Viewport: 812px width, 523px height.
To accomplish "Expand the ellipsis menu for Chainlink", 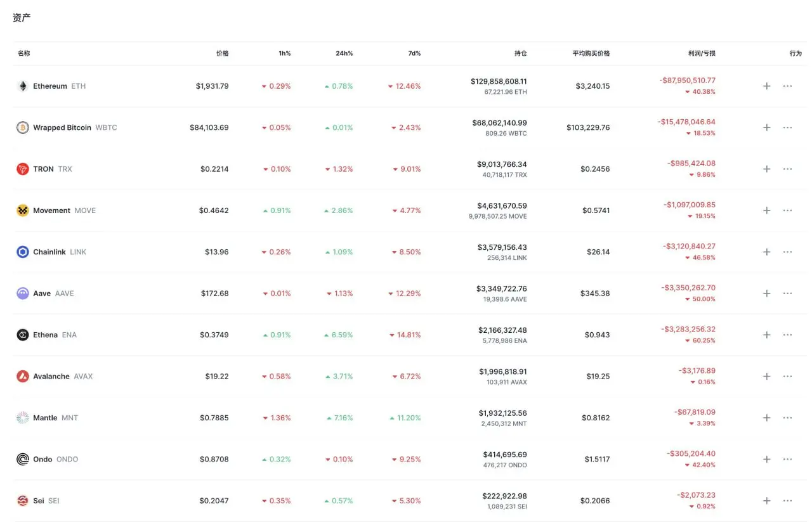I will (x=787, y=252).
